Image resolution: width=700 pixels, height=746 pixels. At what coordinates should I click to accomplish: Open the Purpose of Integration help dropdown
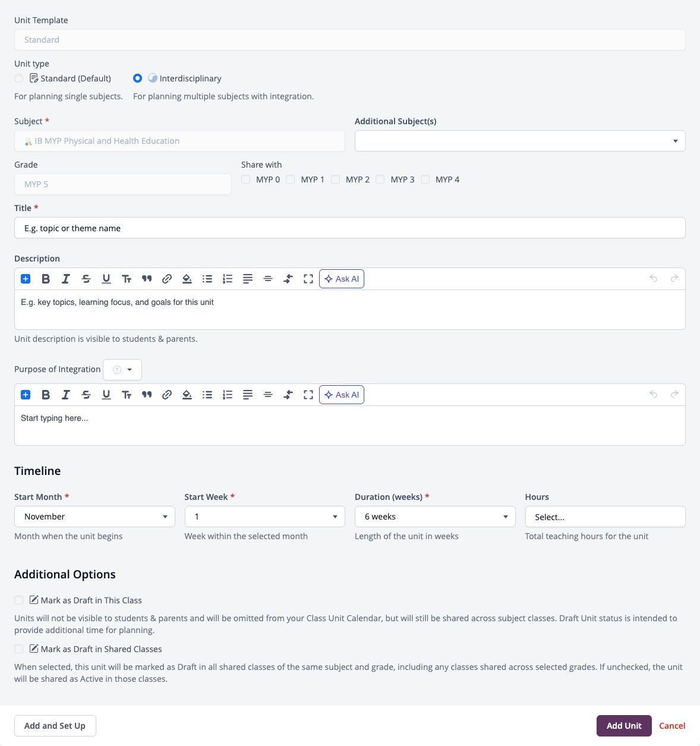click(x=122, y=370)
